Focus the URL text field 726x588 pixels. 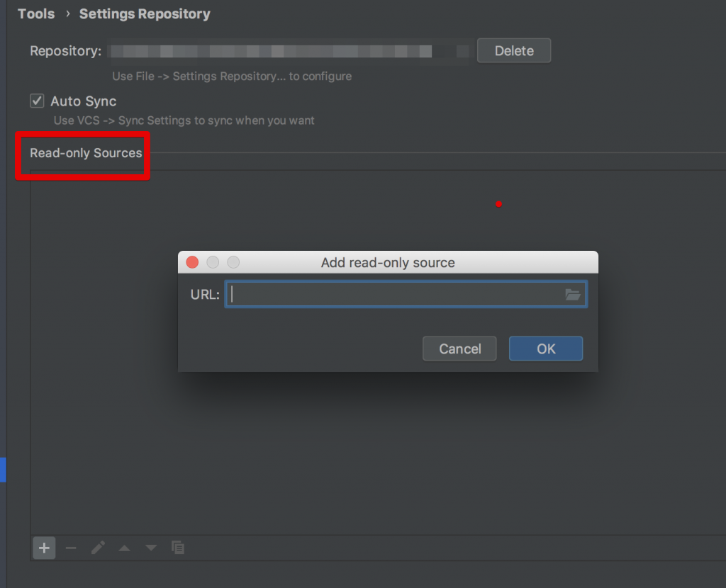coord(397,295)
